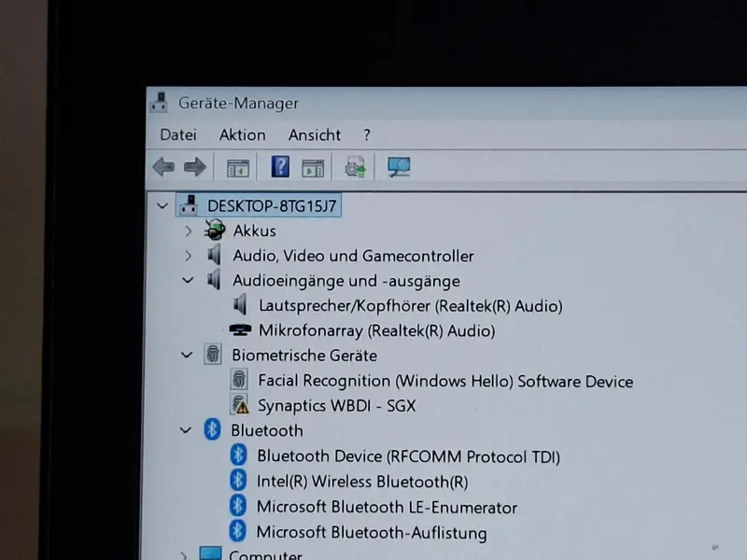Click the Facial Recognition fingerprint icon
Image resolution: width=747 pixels, height=560 pixels.
pyautogui.click(x=239, y=380)
